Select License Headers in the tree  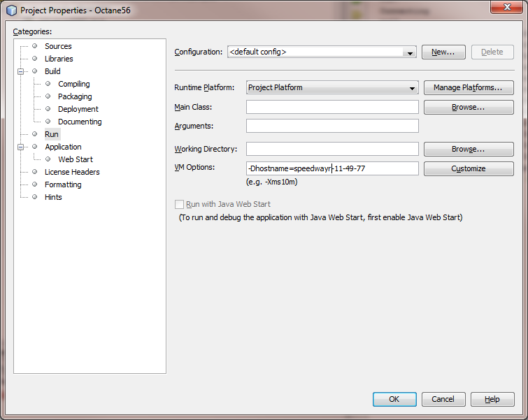[x=72, y=172]
